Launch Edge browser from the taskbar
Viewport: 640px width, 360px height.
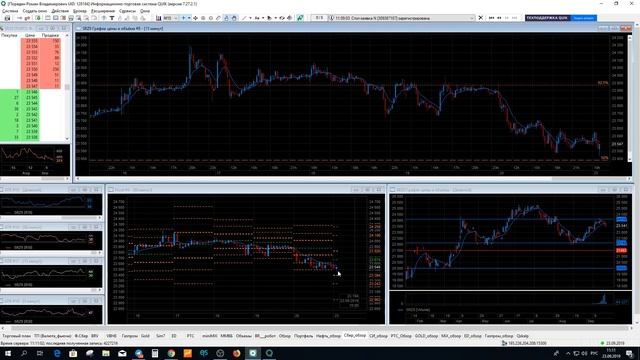(57, 353)
